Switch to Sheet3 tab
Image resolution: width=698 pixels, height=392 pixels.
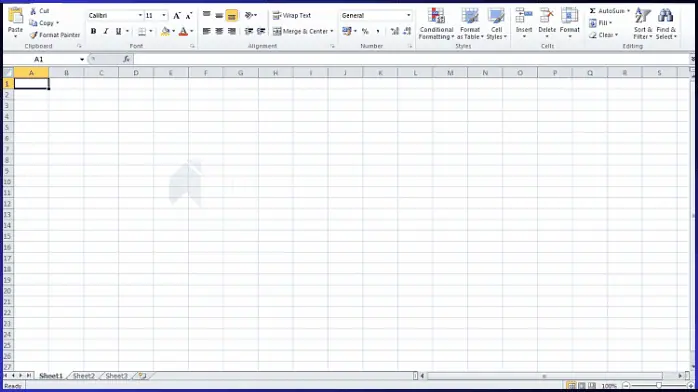[117, 376]
